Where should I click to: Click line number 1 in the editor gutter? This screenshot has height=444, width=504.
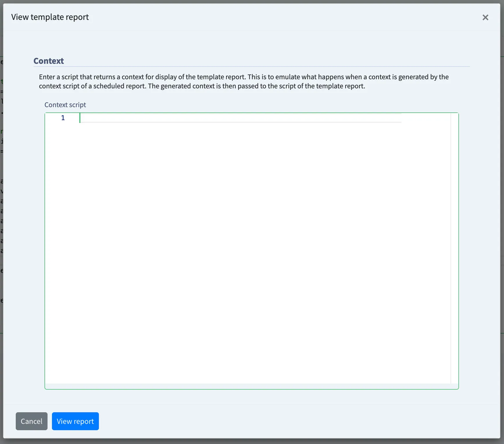(x=63, y=118)
